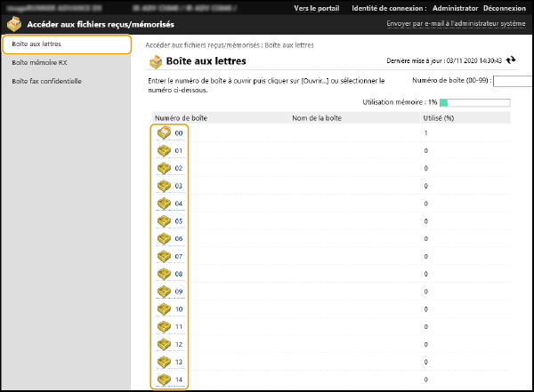Open mailbox 12 using its icon
This screenshot has width=534, height=392.
pyautogui.click(x=164, y=344)
